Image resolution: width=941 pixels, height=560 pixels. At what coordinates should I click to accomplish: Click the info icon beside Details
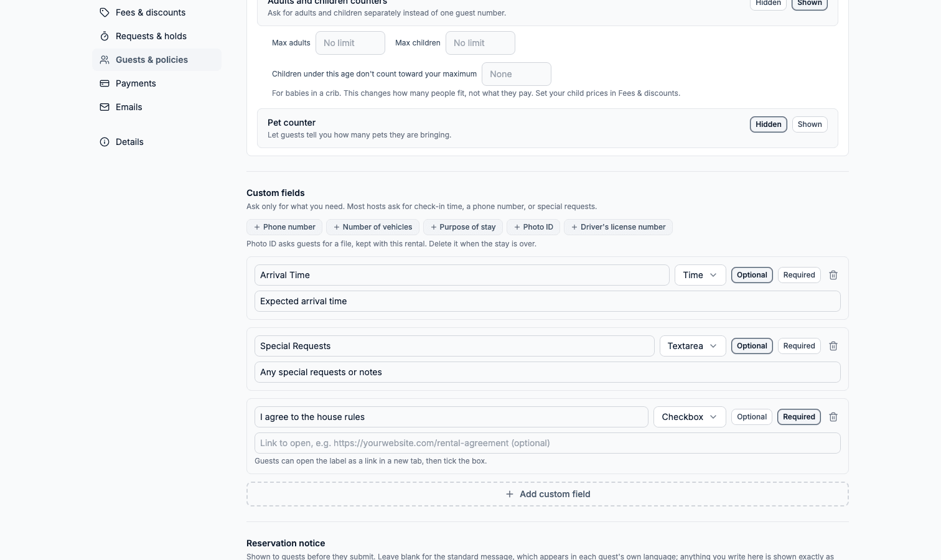(105, 142)
